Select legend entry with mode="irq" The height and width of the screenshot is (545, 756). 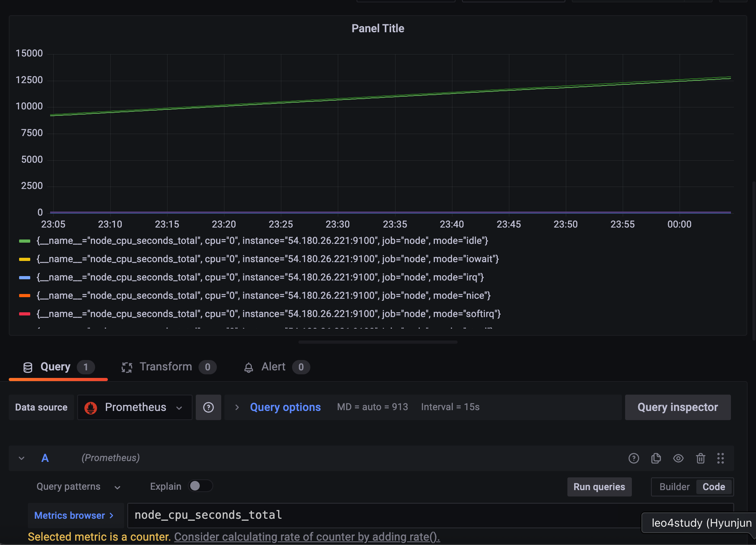260,278
